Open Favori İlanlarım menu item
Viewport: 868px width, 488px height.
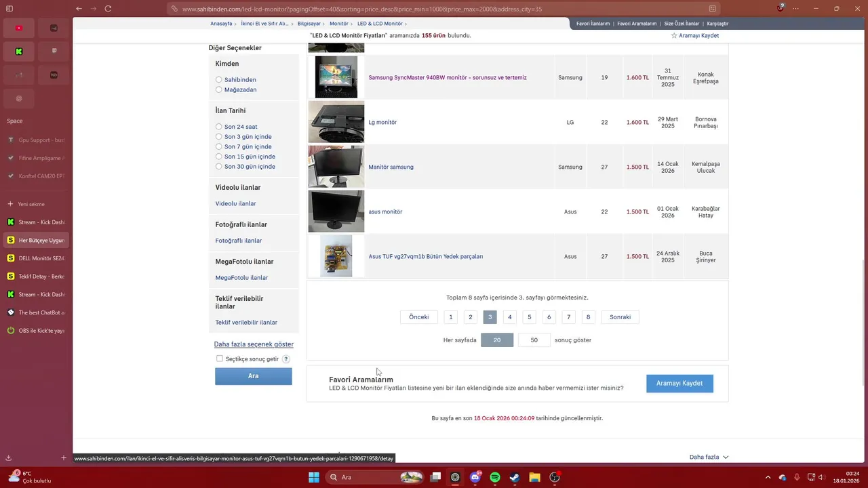[x=593, y=24]
